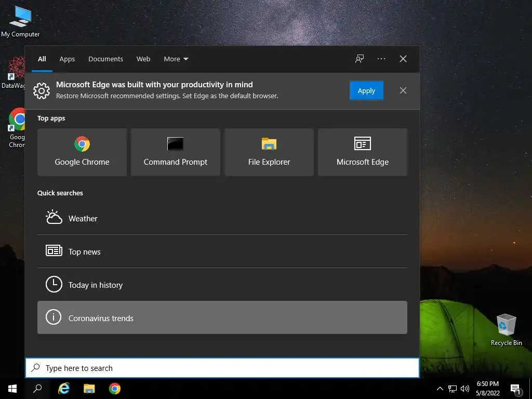The width and height of the screenshot is (532, 399).
Task: Apply recommended Edge settings
Action: pos(366,90)
